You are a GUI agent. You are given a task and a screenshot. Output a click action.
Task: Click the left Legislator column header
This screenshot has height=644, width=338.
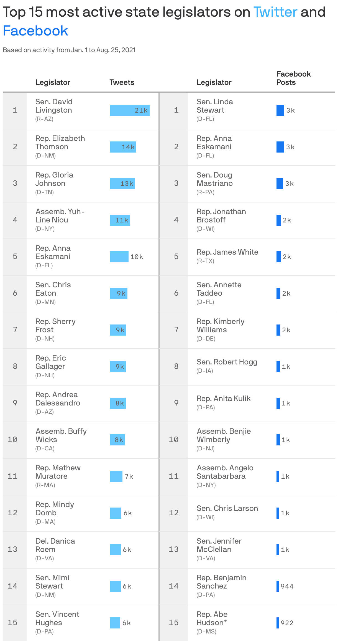pos(53,82)
